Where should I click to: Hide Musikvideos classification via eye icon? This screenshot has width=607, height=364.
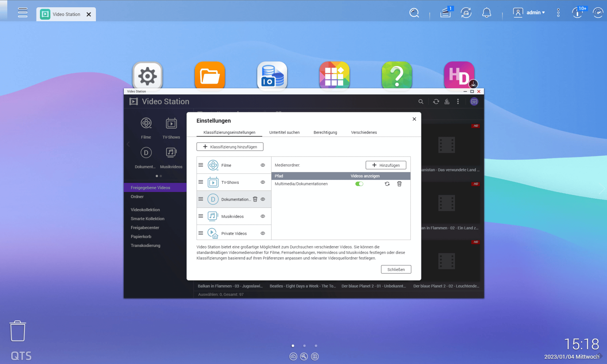click(x=263, y=216)
